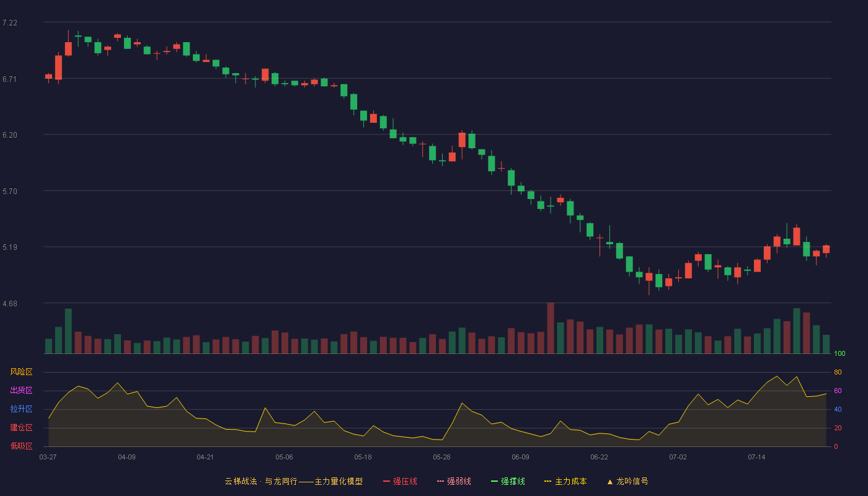Toggle the 强撑线 series label

pos(513,481)
